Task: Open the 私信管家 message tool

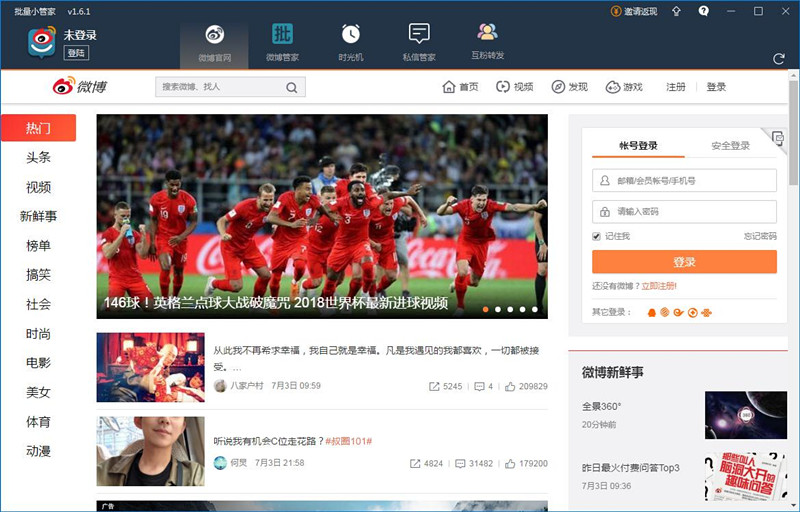Action: [419, 34]
